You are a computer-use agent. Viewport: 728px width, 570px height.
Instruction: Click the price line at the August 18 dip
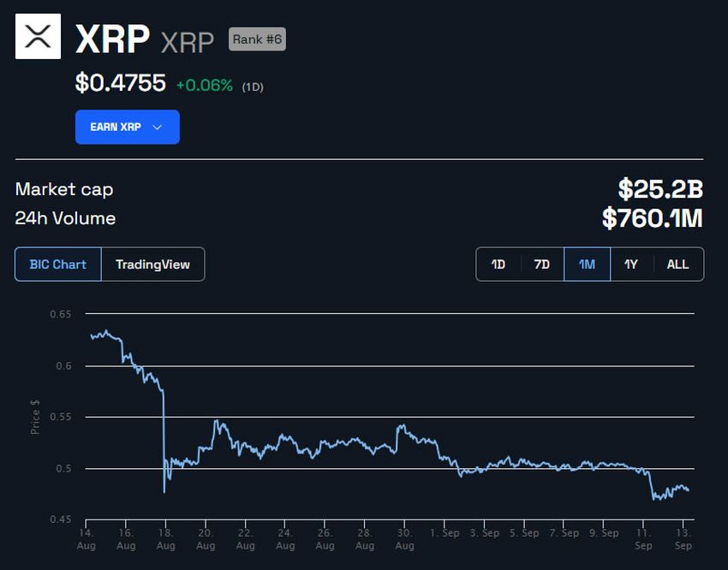pos(164,492)
